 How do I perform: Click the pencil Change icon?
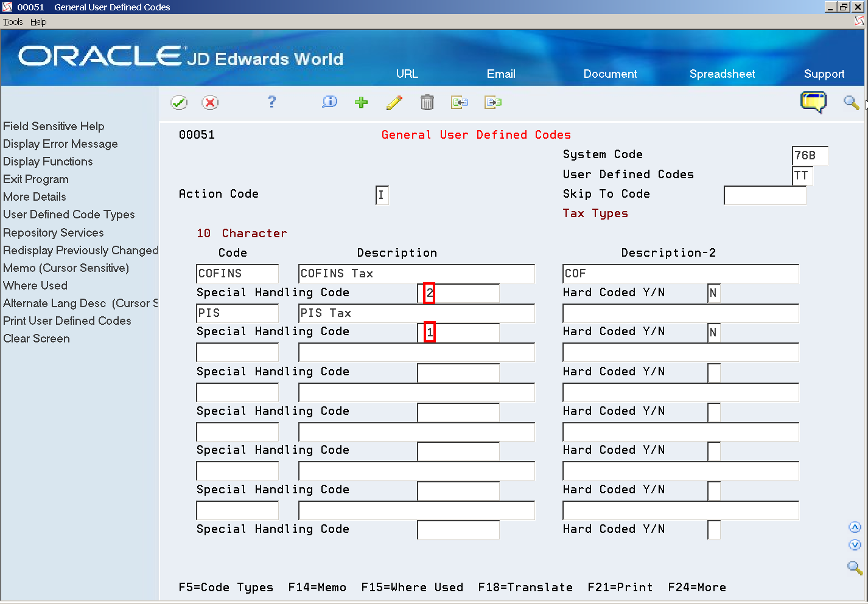[394, 102]
